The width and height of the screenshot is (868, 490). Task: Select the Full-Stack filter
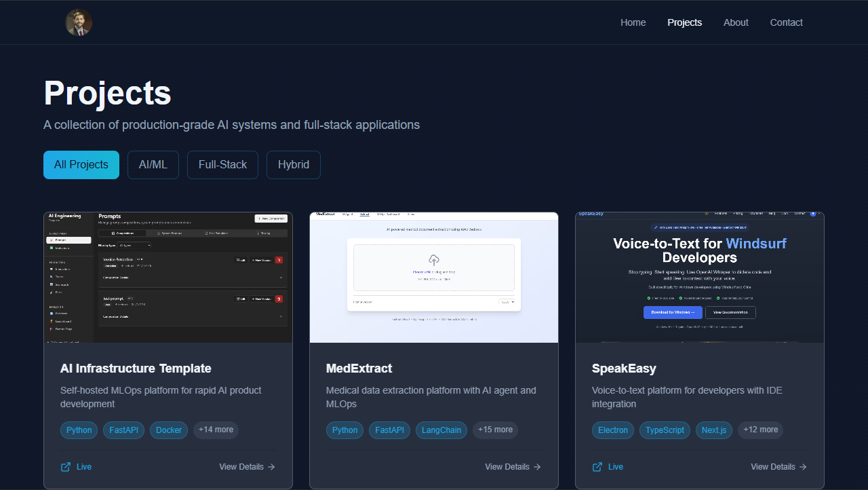[222, 164]
